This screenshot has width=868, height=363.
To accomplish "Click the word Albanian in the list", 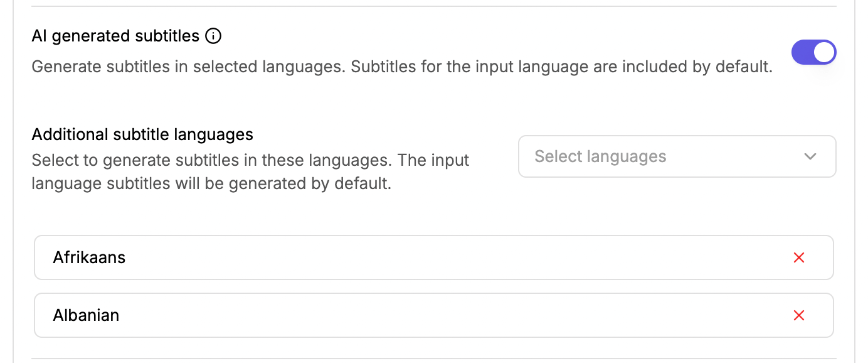I will (x=86, y=315).
